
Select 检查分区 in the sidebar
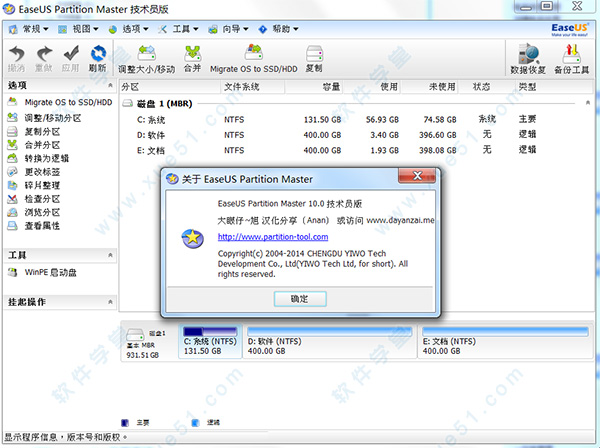(41, 199)
